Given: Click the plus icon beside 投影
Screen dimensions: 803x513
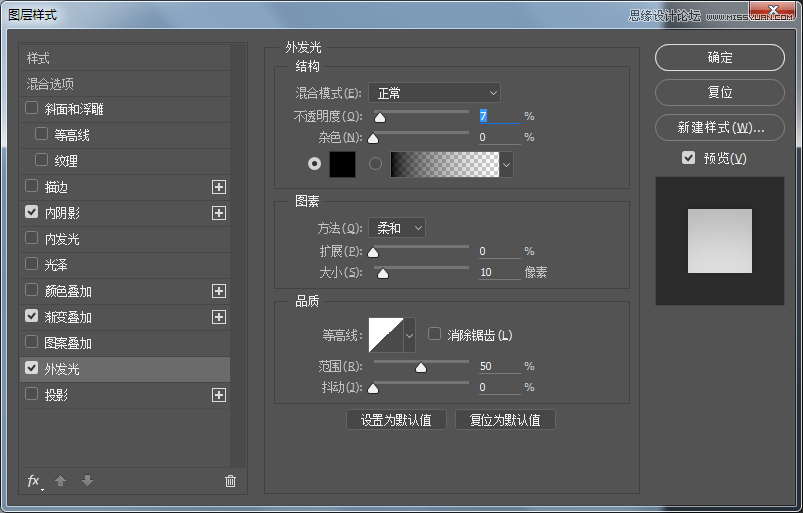Looking at the screenshot, I should (219, 395).
